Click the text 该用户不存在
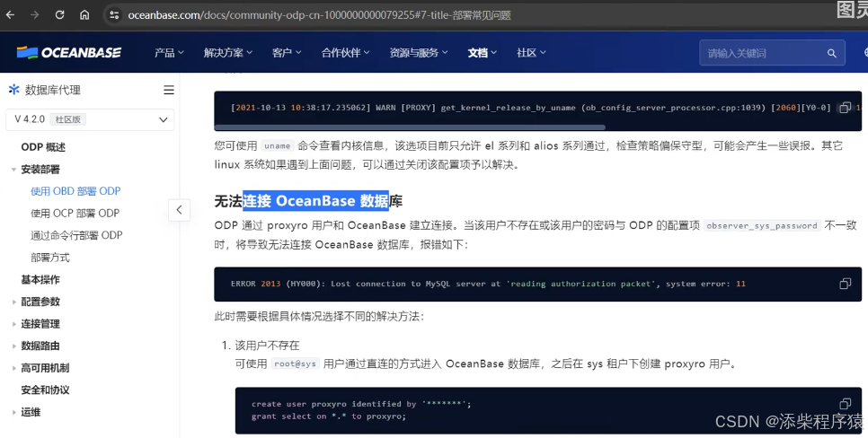The image size is (868, 438). pos(268,346)
